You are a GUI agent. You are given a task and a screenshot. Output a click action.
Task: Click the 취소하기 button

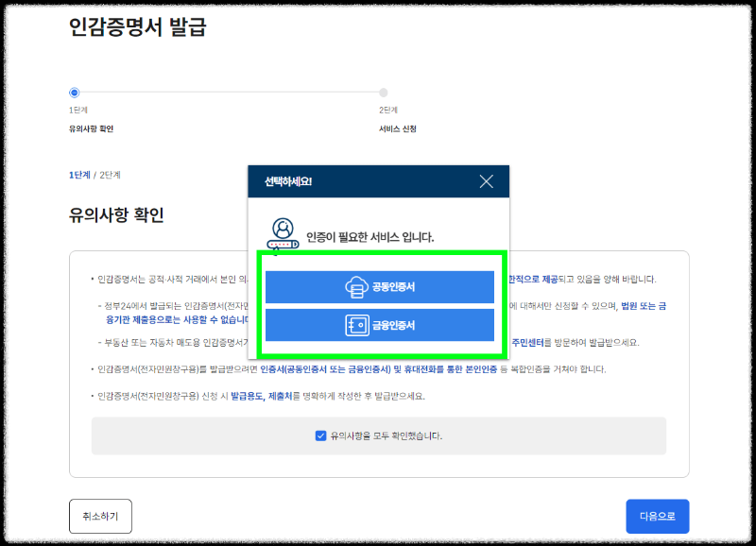(99, 516)
